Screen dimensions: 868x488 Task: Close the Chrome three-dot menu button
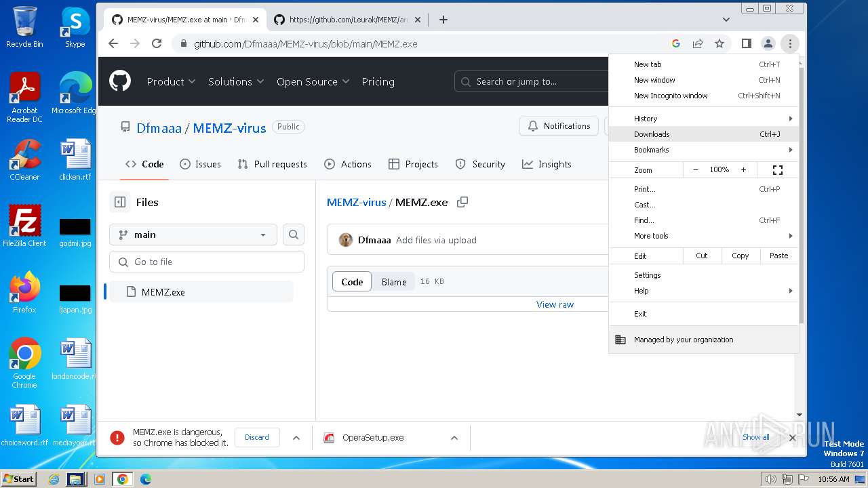tap(790, 43)
